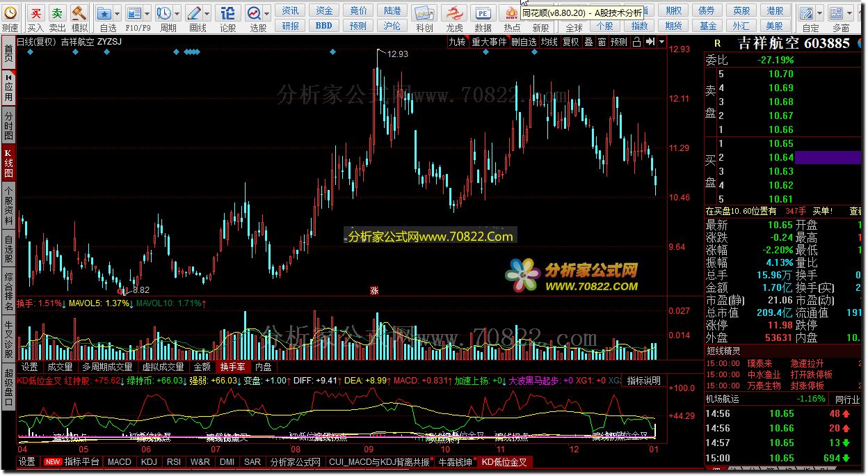Click the 基金 funds button
The image size is (868, 476).
(x=708, y=26)
